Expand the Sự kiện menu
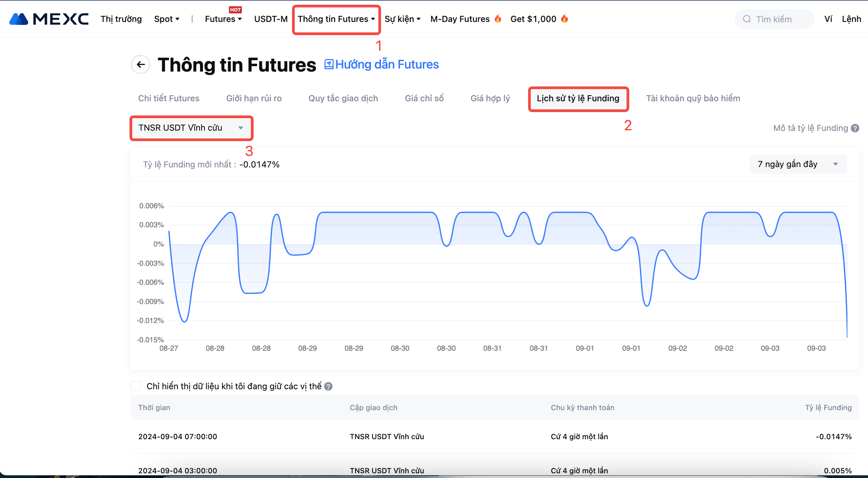 point(402,19)
